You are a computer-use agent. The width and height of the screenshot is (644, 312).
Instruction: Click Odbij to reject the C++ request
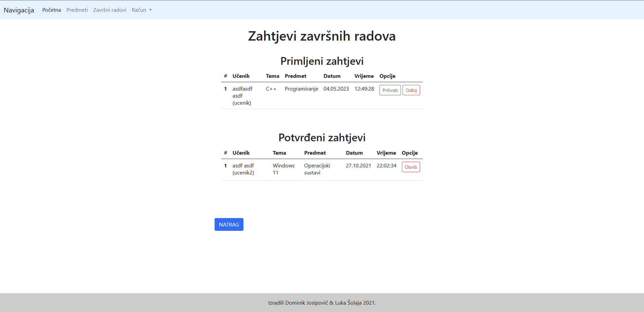[x=411, y=90]
